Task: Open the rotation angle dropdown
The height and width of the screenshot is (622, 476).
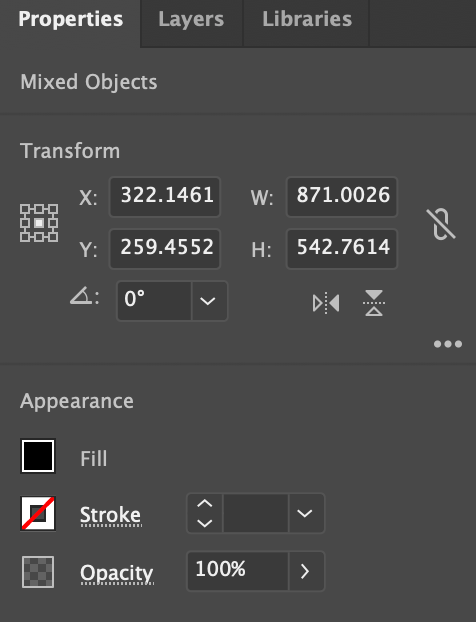Action: pyautogui.click(x=209, y=301)
